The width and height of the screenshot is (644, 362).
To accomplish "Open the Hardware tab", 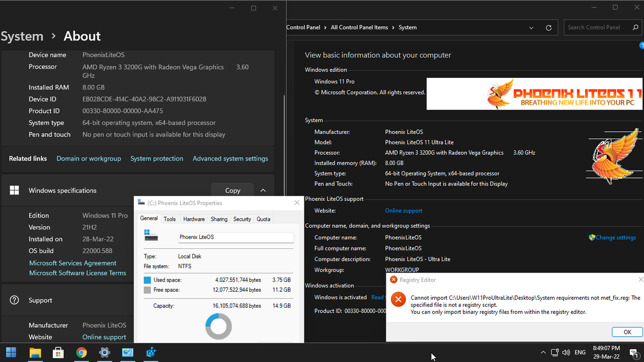I will (194, 219).
